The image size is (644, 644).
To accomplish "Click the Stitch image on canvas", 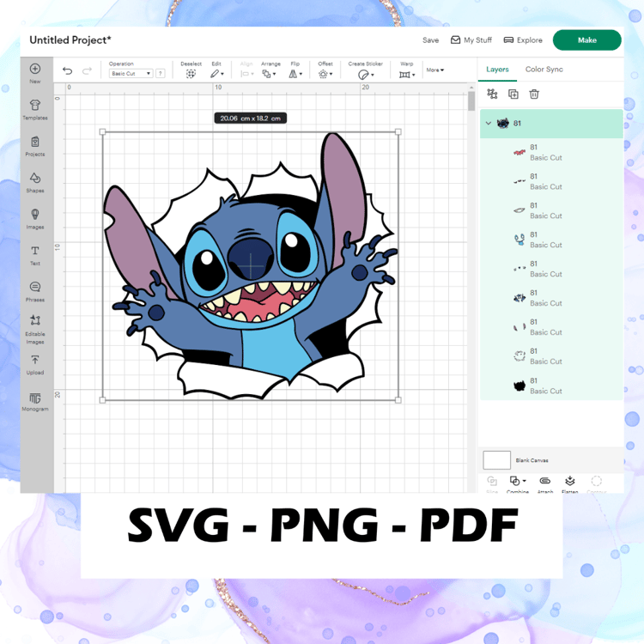I will pyautogui.click(x=251, y=265).
